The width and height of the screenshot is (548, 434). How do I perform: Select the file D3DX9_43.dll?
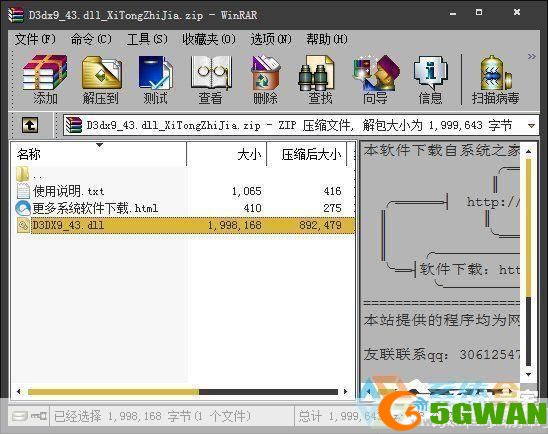coord(185,225)
